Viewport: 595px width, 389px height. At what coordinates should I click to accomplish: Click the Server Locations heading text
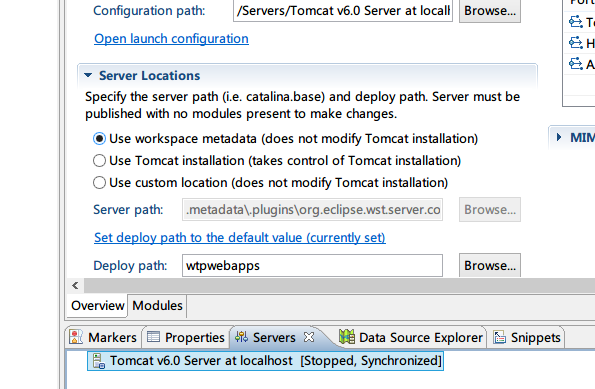(x=150, y=76)
